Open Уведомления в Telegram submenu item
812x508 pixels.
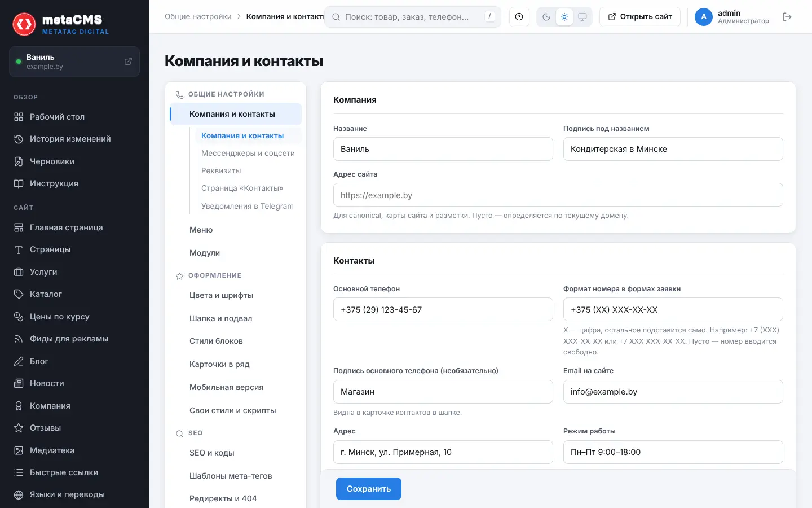click(248, 206)
